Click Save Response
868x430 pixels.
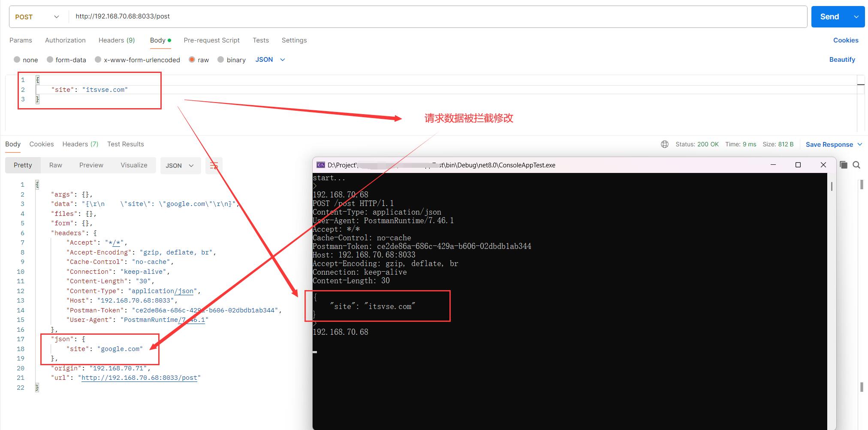[829, 145]
